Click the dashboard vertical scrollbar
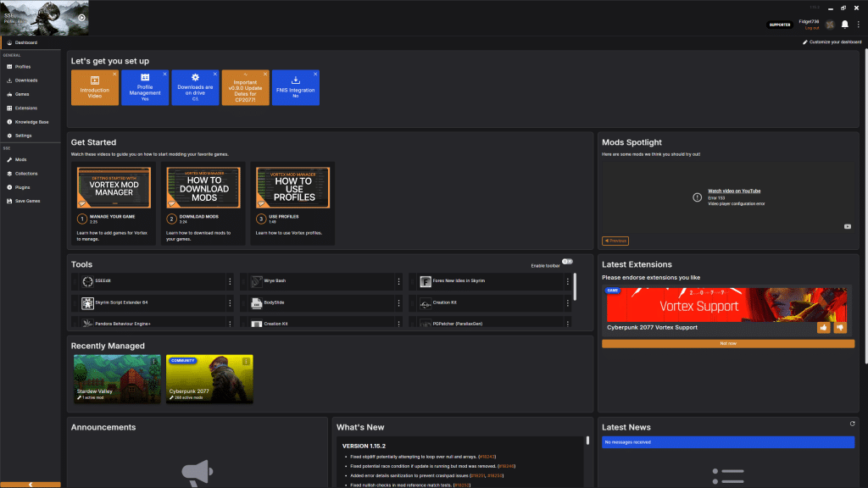 865,206
